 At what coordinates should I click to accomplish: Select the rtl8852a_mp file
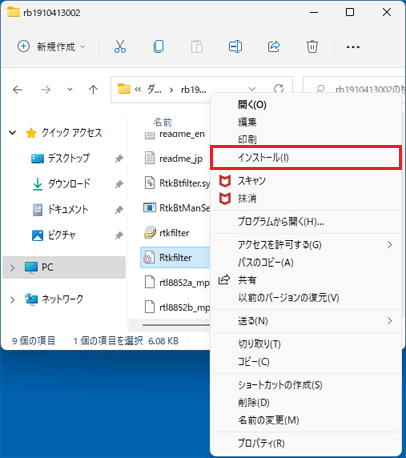click(x=177, y=282)
